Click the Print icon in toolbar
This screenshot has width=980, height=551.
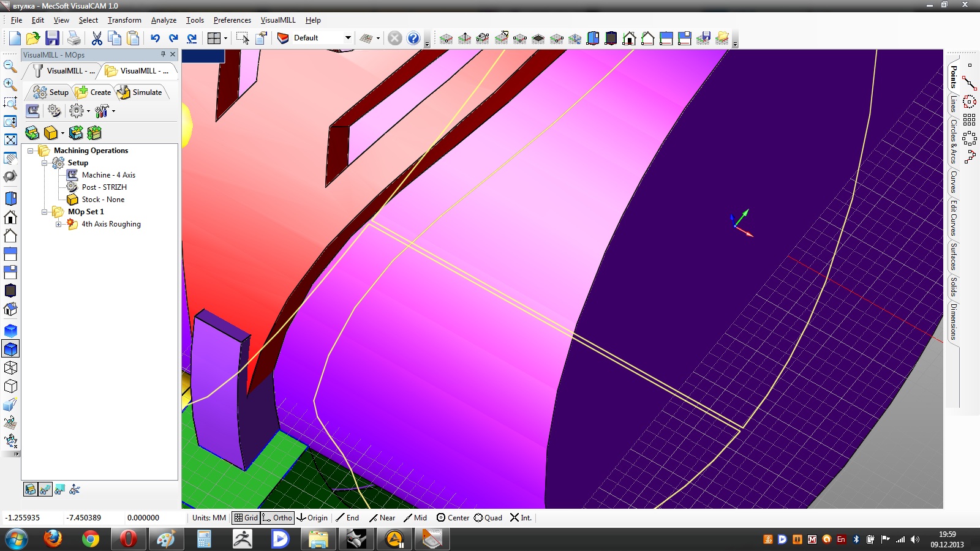pos(74,38)
